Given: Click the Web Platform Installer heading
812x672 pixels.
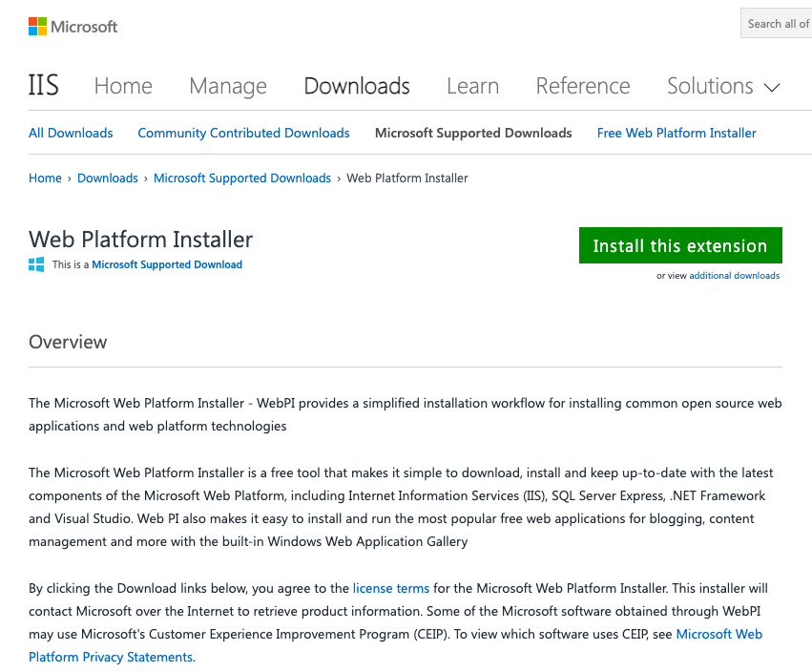Looking at the screenshot, I should [x=141, y=240].
